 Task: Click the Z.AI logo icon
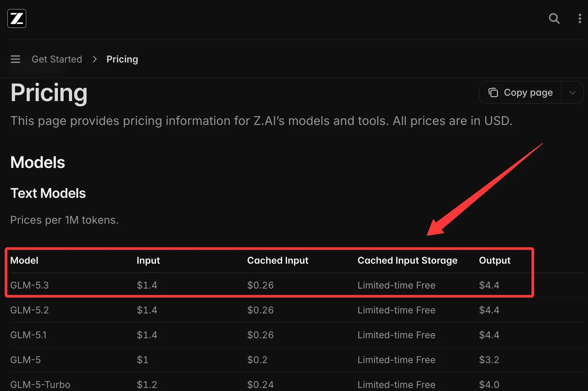click(17, 19)
